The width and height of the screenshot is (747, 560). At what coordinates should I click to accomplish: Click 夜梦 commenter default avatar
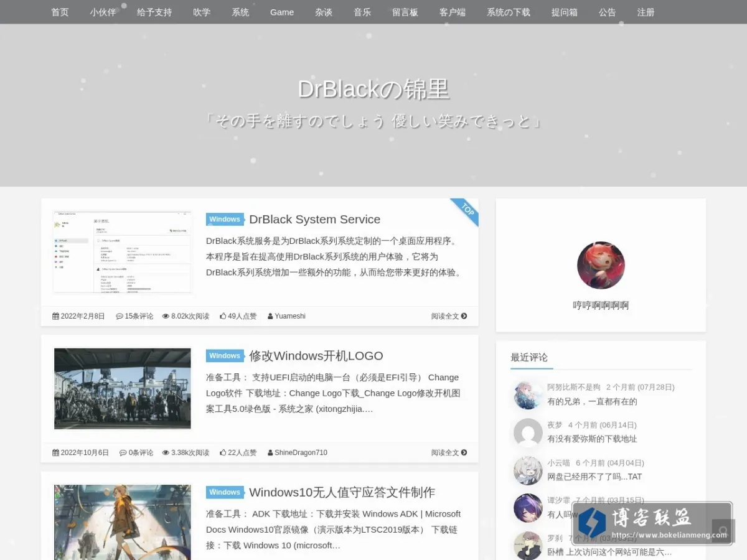point(528,432)
